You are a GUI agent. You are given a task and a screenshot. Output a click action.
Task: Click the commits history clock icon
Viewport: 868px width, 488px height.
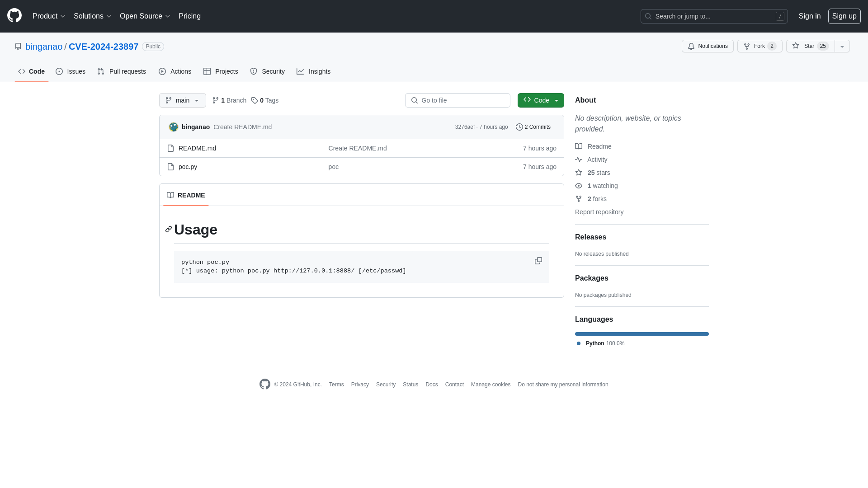pos(519,127)
